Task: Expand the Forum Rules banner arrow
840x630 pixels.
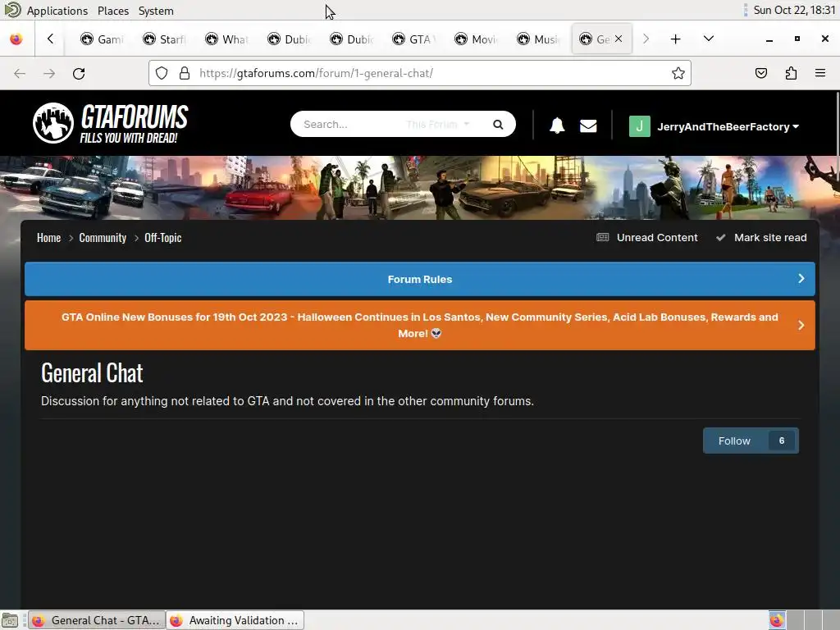Action: (801, 279)
